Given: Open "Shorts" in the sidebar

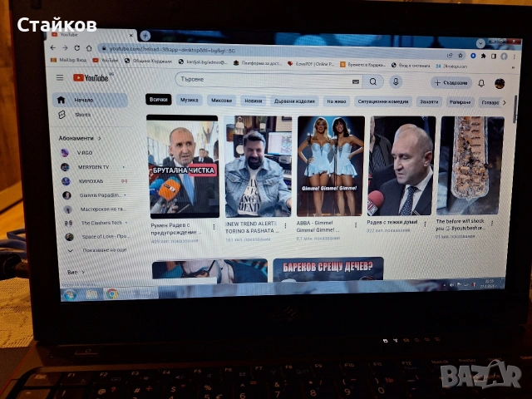Looking at the screenshot, I should pyautogui.click(x=83, y=115).
